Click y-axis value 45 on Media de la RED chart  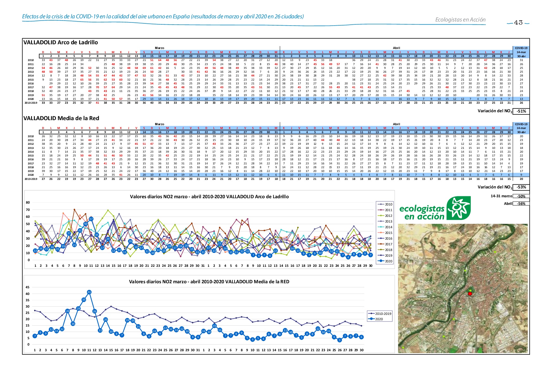click(x=28, y=287)
